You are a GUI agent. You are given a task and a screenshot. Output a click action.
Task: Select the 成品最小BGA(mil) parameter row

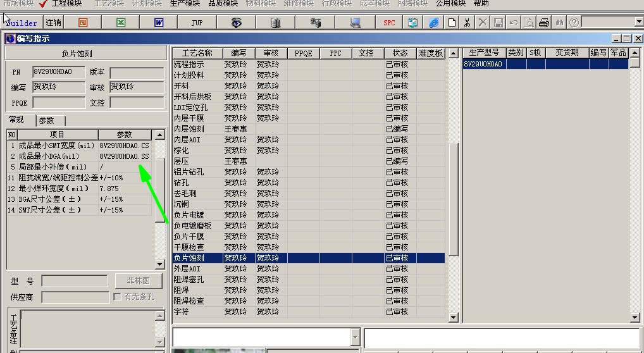pos(79,156)
